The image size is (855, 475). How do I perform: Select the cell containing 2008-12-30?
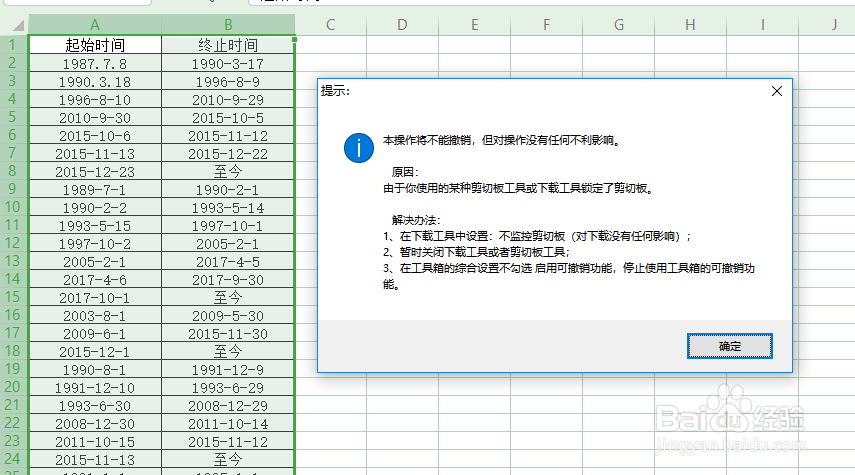pos(95,423)
